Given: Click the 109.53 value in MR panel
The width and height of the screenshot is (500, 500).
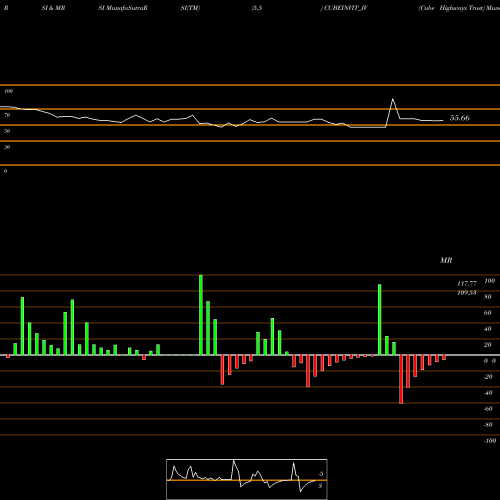Looking at the screenshot, I should (467, 293).
